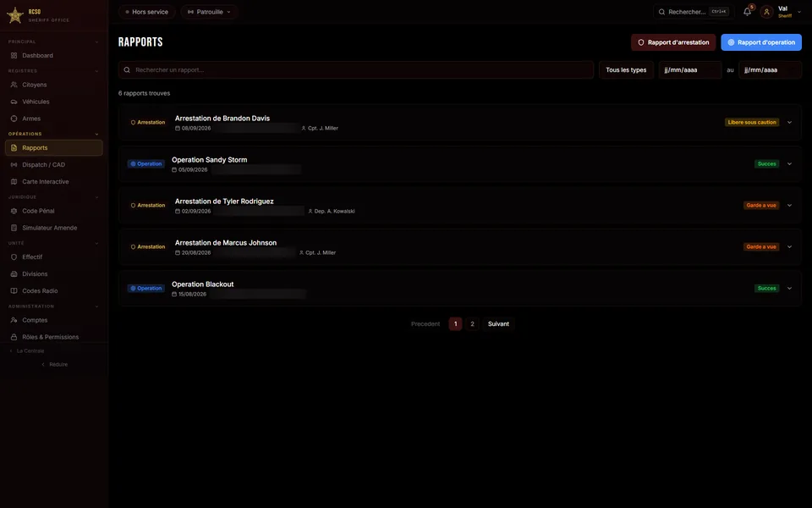Viewport: 812px width, 508px height.
Task: Focus the Rechercher un rapport search field
Action: (x=356, y=70)
